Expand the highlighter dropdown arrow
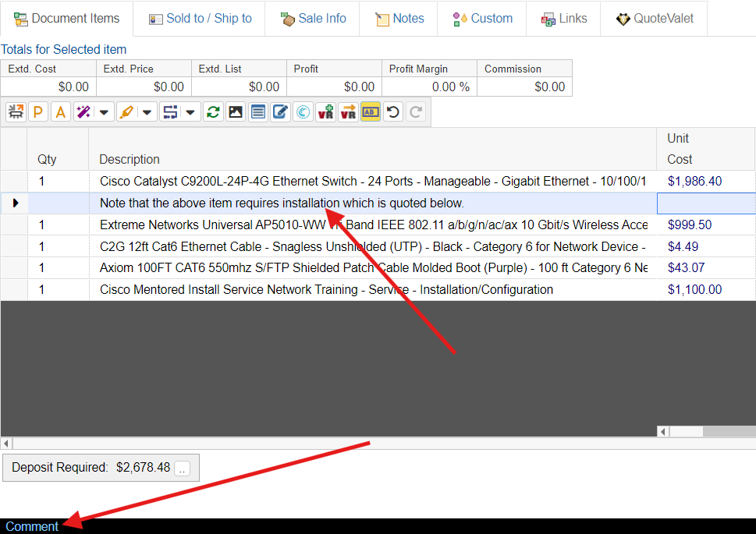The width and height of the screenshot is (756, 534). [x=147, y=112]
